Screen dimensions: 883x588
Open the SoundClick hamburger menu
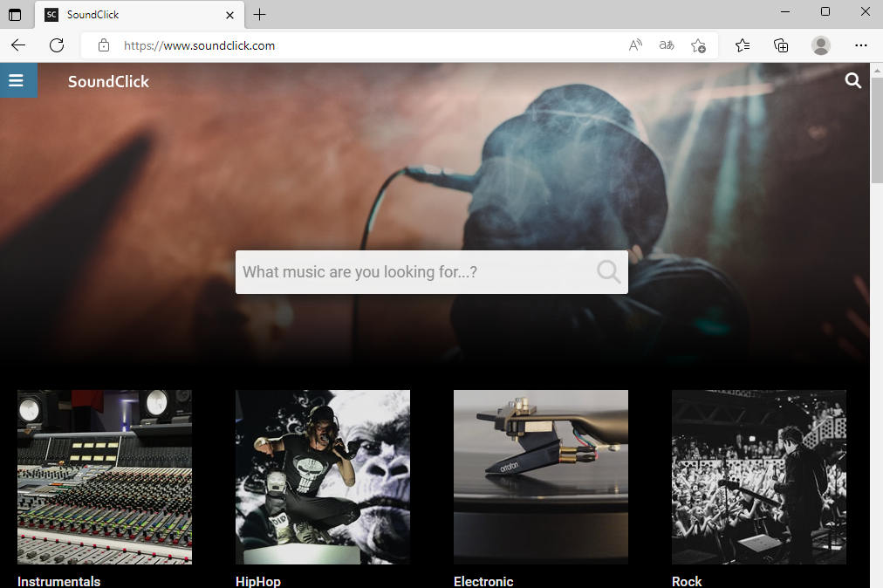coord(17,80)
